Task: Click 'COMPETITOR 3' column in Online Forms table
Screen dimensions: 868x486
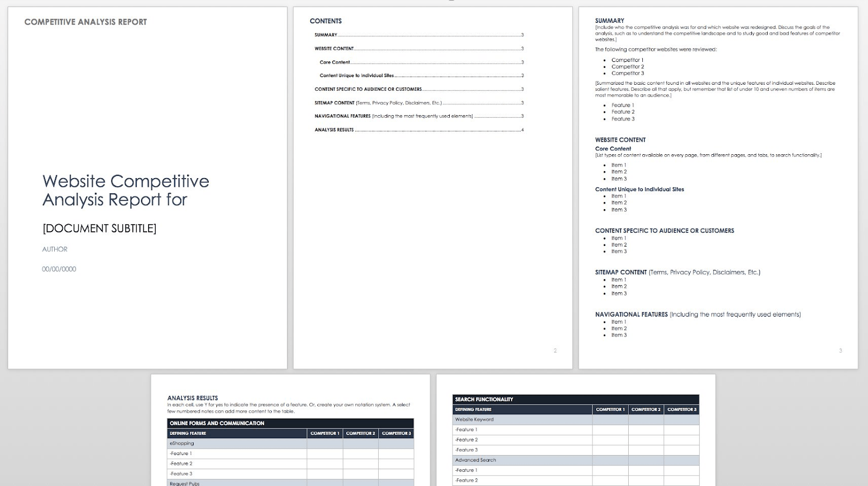Action: click(397, 433)
